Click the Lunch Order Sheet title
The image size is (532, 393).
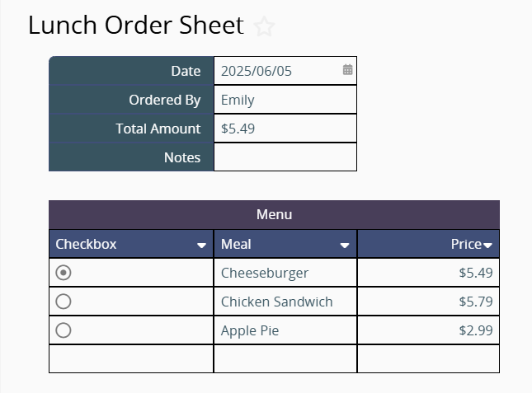pyautogui.click(x=136, y=26)
